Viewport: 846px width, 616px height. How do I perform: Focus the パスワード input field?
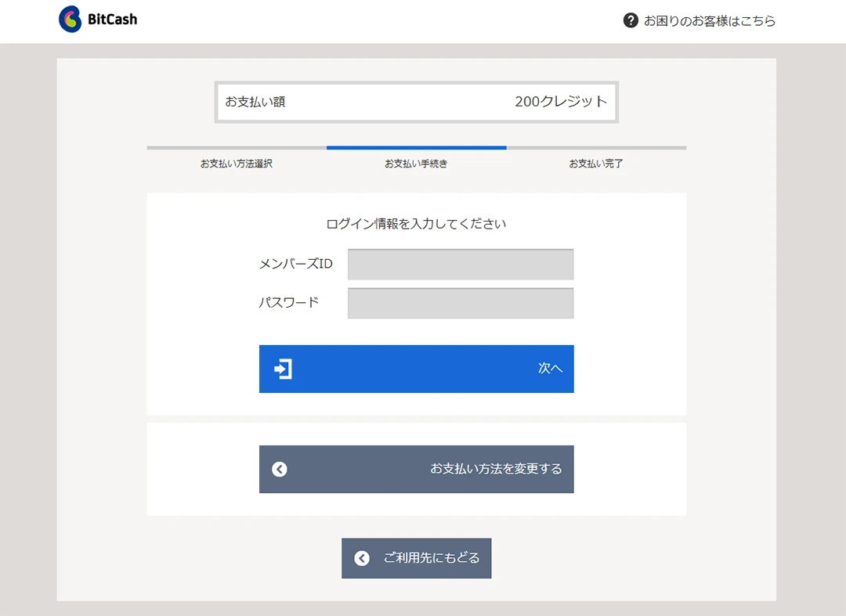pyautogui.click(x=461, y=303)
